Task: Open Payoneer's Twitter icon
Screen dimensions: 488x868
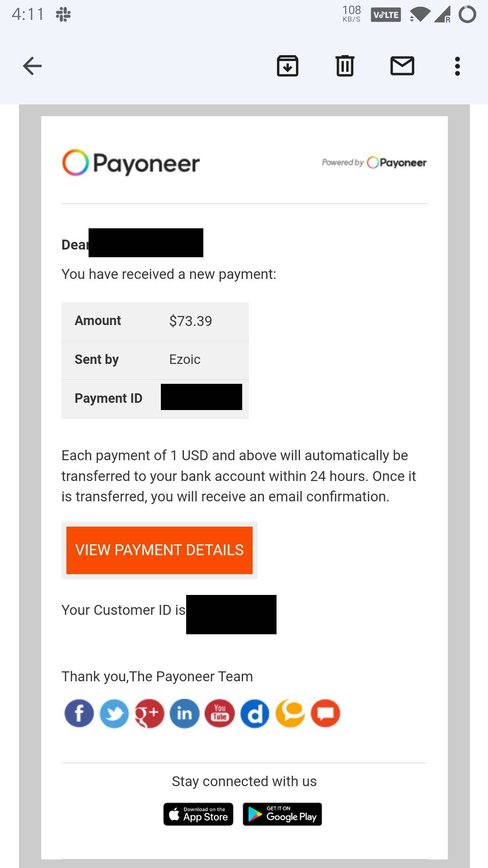Action: pos(114,713)
